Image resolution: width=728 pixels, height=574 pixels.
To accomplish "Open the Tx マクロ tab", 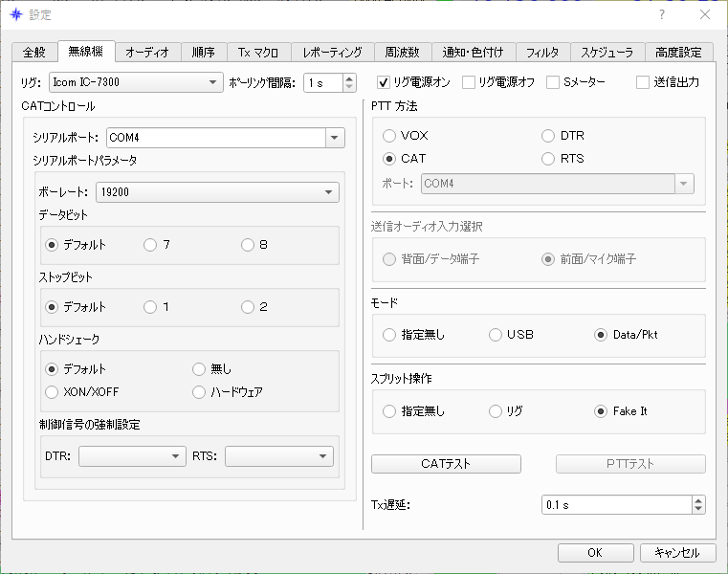I will click(x=258, y=52).
